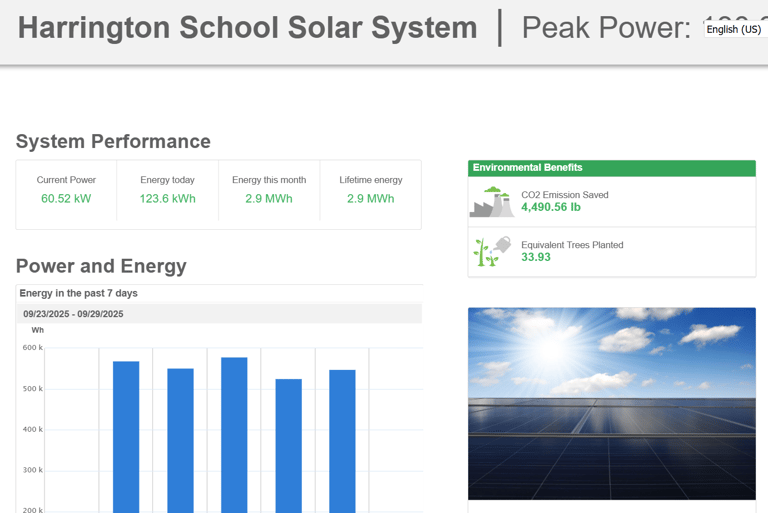The height and width of the screenshot is (513, 768).
Task: Click the Lifetime energy label
Action: pos(371,180)
